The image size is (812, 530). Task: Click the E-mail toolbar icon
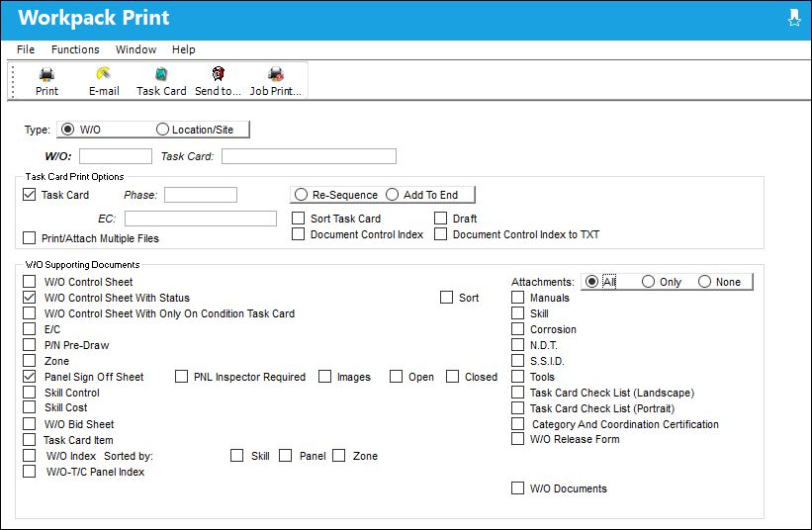pyautogui.click(x=104, y=81)
